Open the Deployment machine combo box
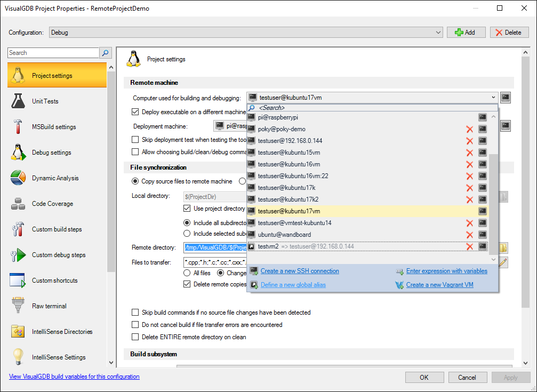 (x=230, y=126)
